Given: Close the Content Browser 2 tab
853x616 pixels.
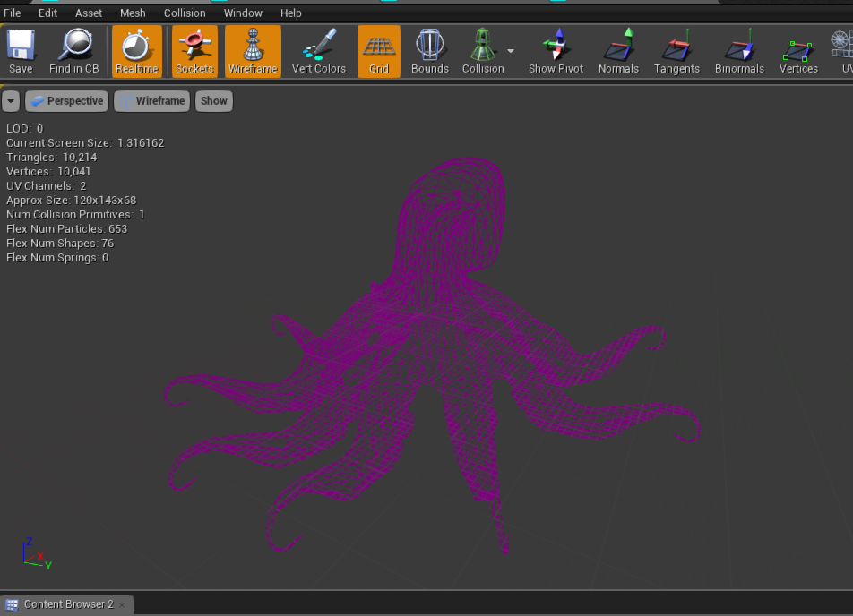Looking at the screenshot, I should click(123, 604).
